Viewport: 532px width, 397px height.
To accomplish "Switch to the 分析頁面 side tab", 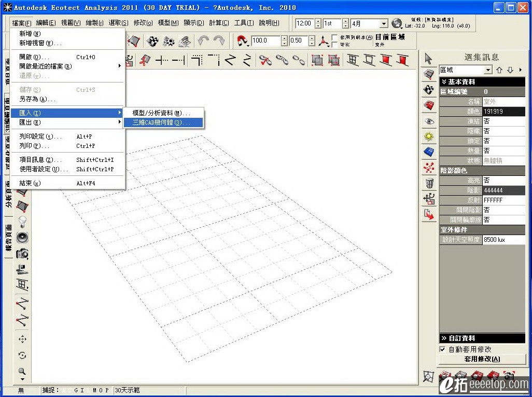I will [8, 194].
